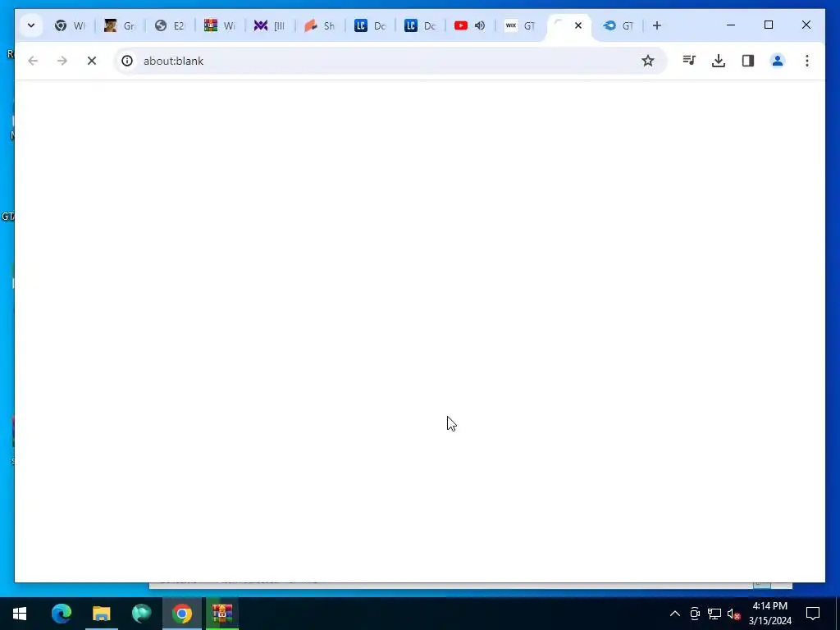Image resolution: width=840 pixels, height=630 pixels.
Task: Open network status tray icon
Action: [714, 614]
